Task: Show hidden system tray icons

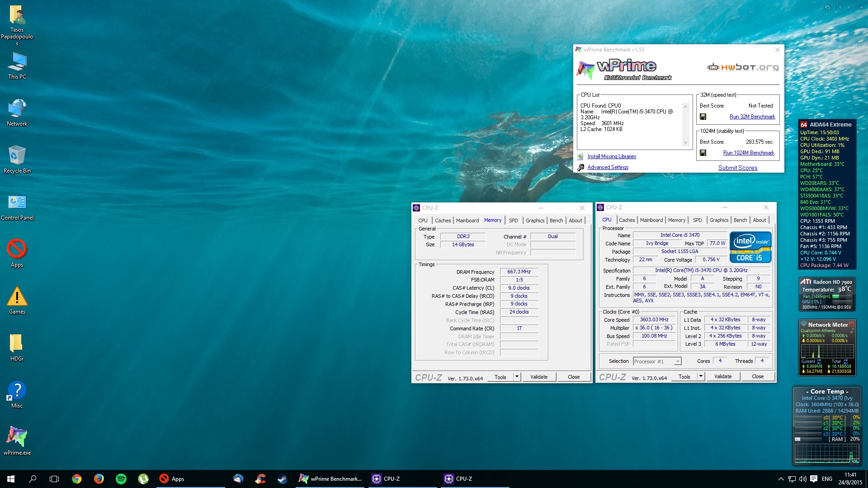Action: coord(781,479)
